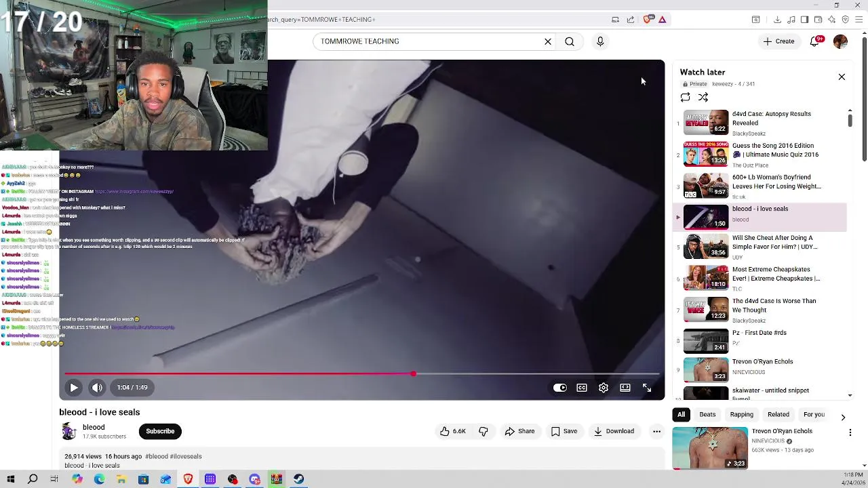Open Brave Rewards triangle icon
Screen dimensions: 868x488
[662, 20]
